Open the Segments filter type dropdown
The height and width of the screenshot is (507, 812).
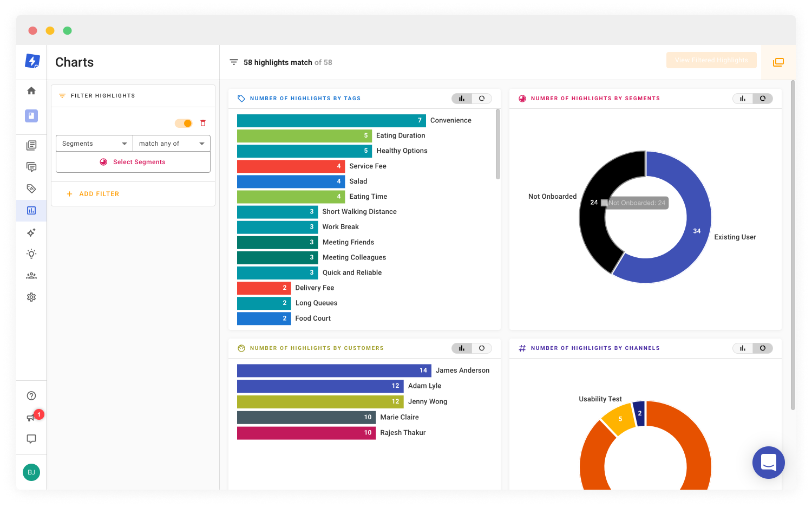94,144
